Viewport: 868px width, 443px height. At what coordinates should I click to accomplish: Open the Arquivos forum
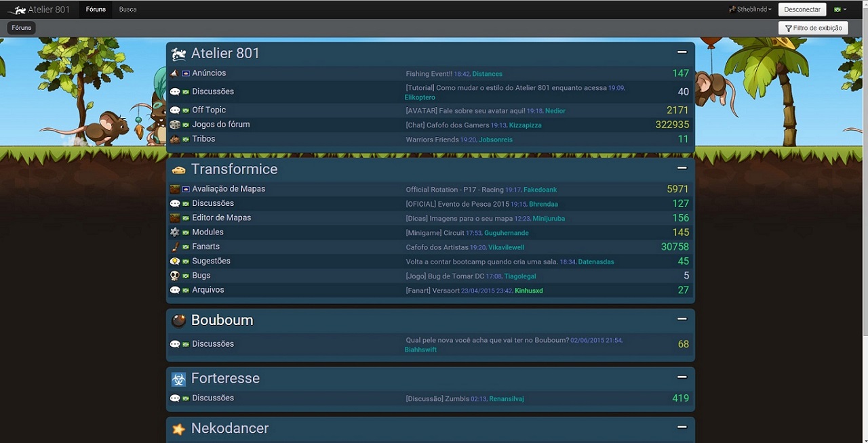click(208, 290)
